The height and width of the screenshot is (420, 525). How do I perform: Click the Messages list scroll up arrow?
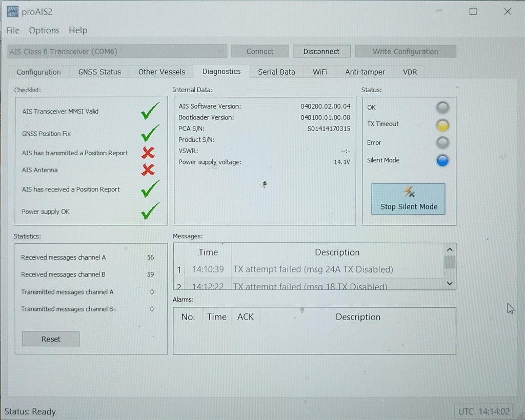tap(450, 250)
